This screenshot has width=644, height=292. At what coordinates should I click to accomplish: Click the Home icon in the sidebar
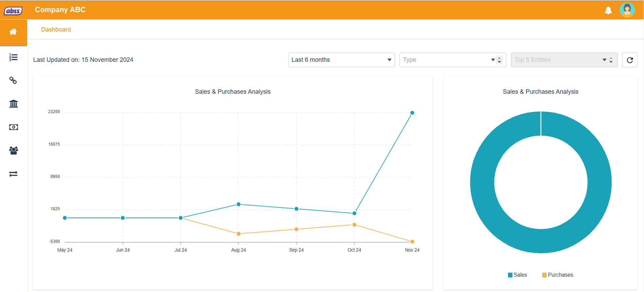13,32
